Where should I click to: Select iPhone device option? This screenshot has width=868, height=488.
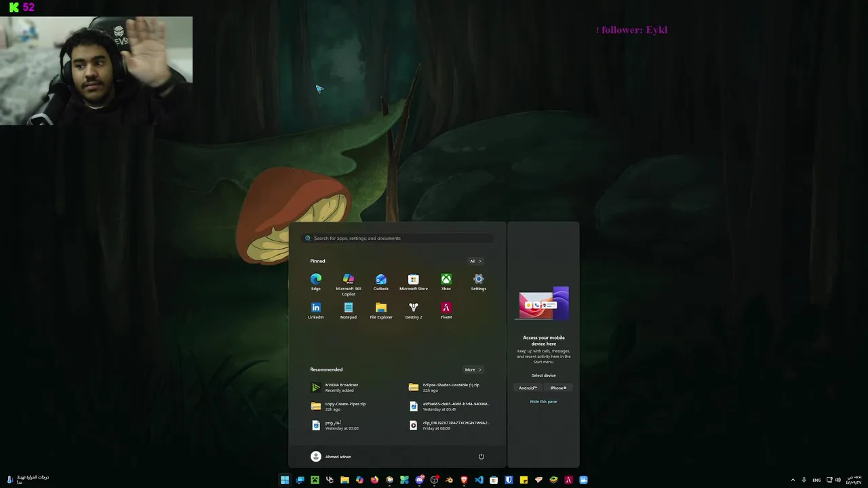[x=558, y=388]
